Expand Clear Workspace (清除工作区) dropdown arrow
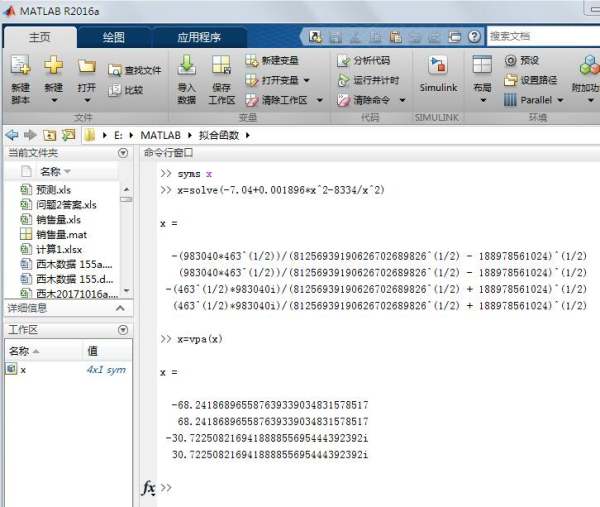The height and width of the screenshot is (507, 600). pos(320,100)
